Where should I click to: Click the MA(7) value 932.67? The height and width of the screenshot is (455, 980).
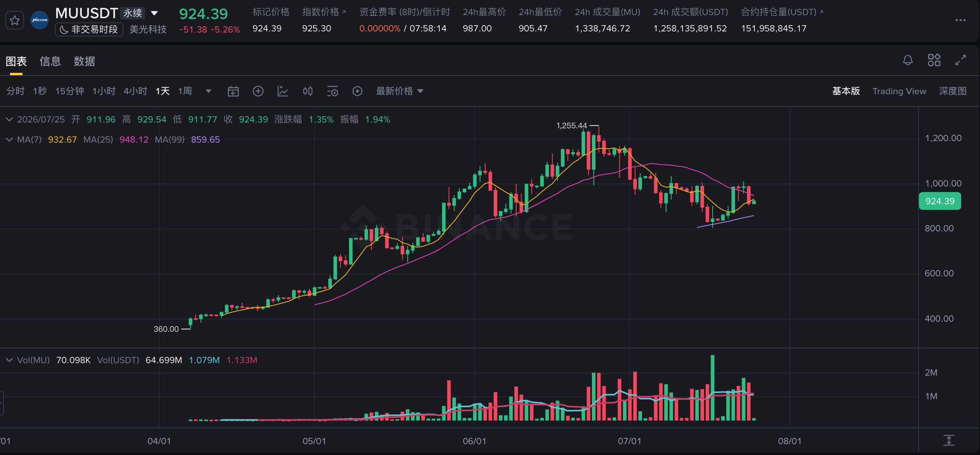pos(62,140)
